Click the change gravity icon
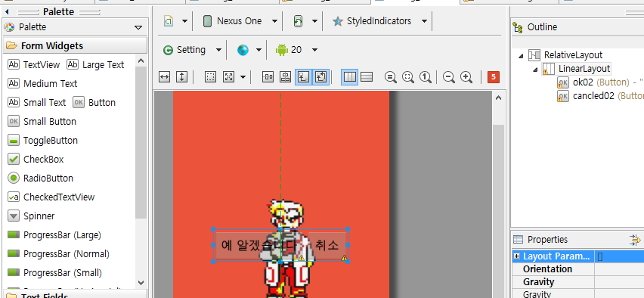This screenshot has height=298, width=644. (x=228, y=77)
